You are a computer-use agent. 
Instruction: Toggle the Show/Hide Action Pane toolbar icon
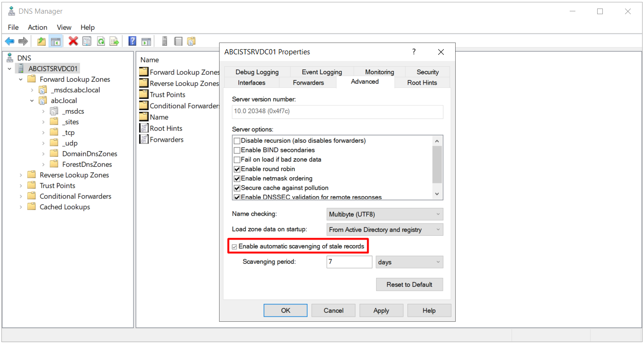[146, 41]
